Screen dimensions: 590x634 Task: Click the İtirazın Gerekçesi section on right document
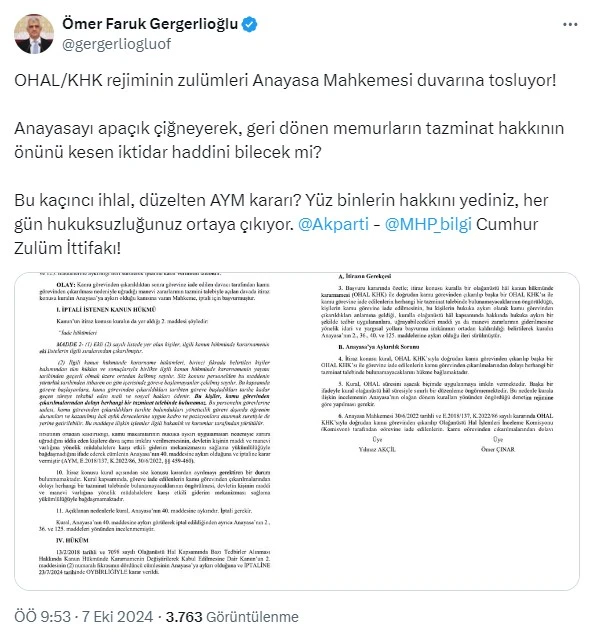pyautogui.click(x=364, y=276)
